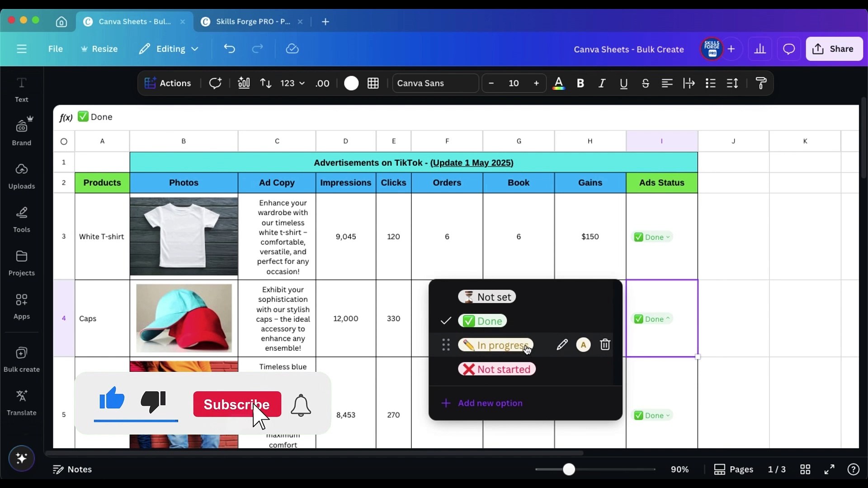868x488 pixels.
Task: Click the white cell color swatch
Action: pos(351,83)
